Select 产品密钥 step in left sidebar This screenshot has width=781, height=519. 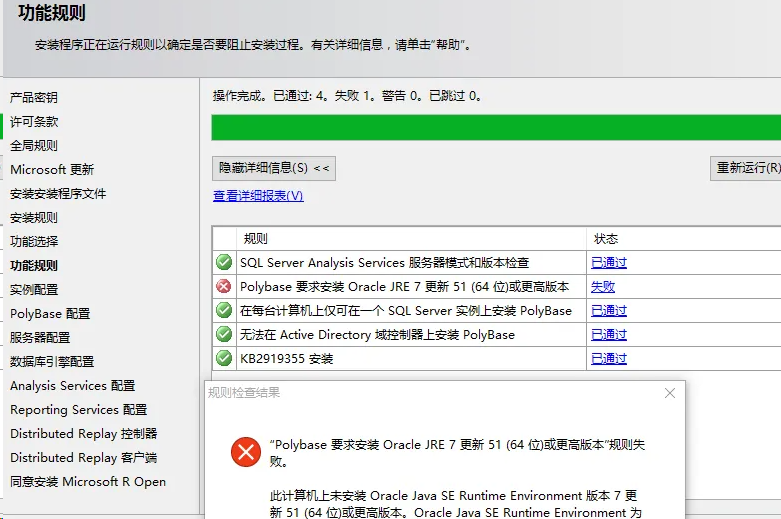tap(34, 97)
